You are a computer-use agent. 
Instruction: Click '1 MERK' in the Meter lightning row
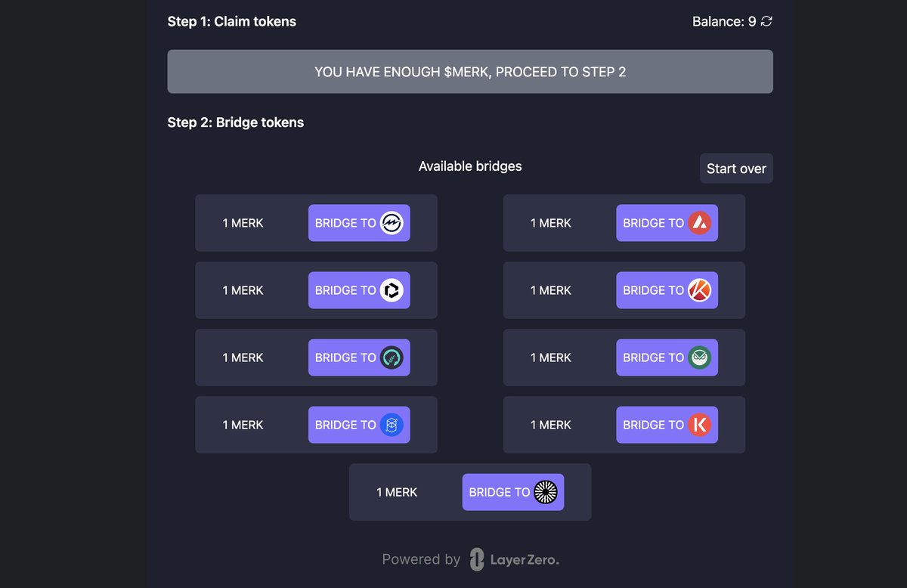click(x=243, y=223)
